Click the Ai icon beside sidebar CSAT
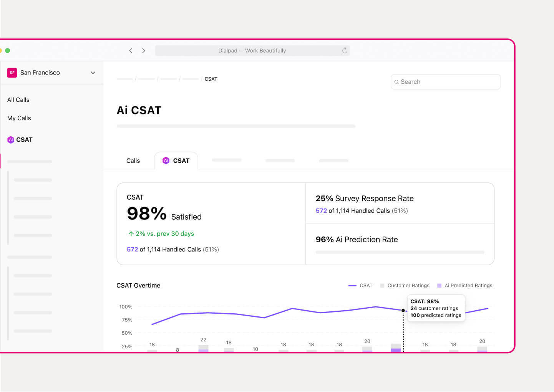This screenshot has width=554, height=392. [x=11, y=140]
